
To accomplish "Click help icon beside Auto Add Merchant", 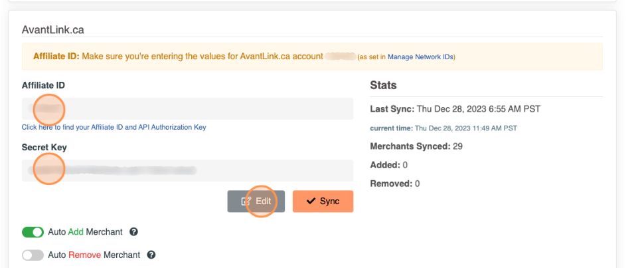I will pos(133,232).
